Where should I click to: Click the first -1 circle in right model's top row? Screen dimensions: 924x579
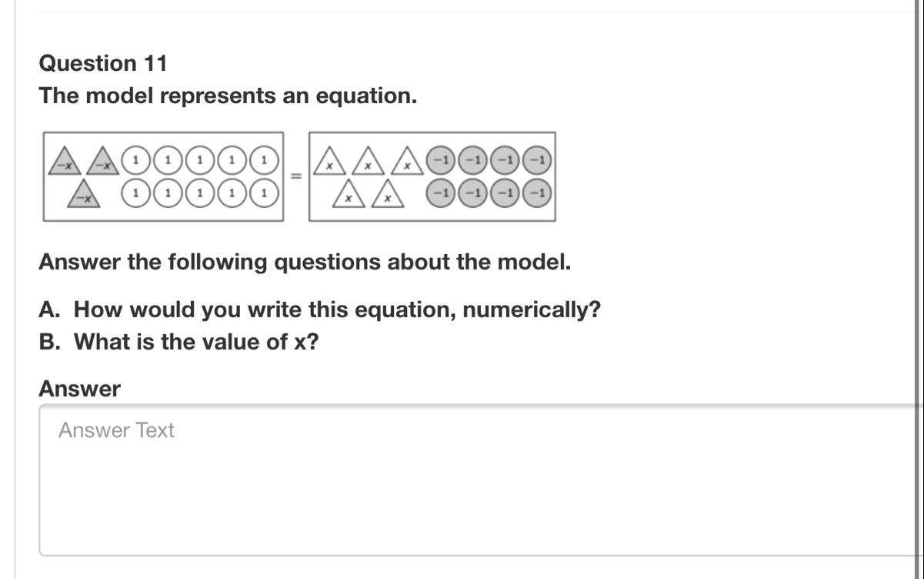tap(440, 160)
